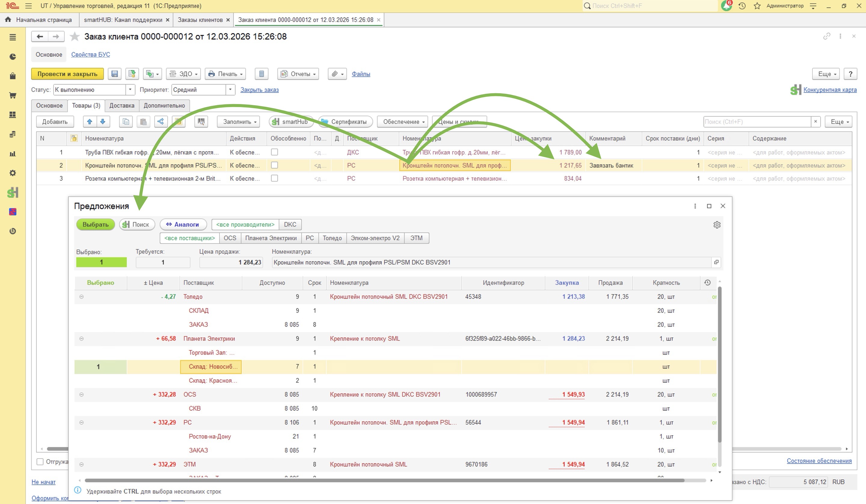Expand Заполнить dropdown menu
866x504 pixels.
(238, 122)
